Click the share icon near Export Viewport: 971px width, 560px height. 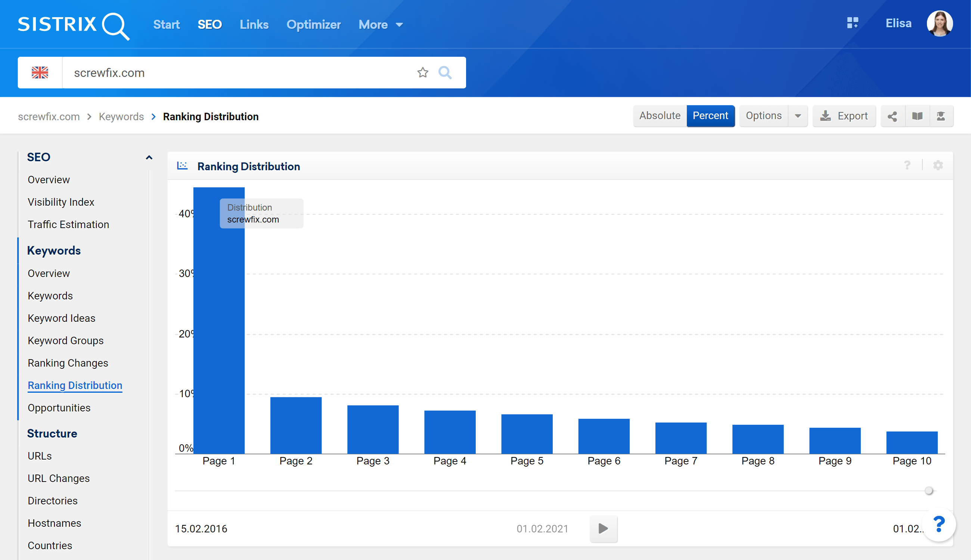[893, 116]
